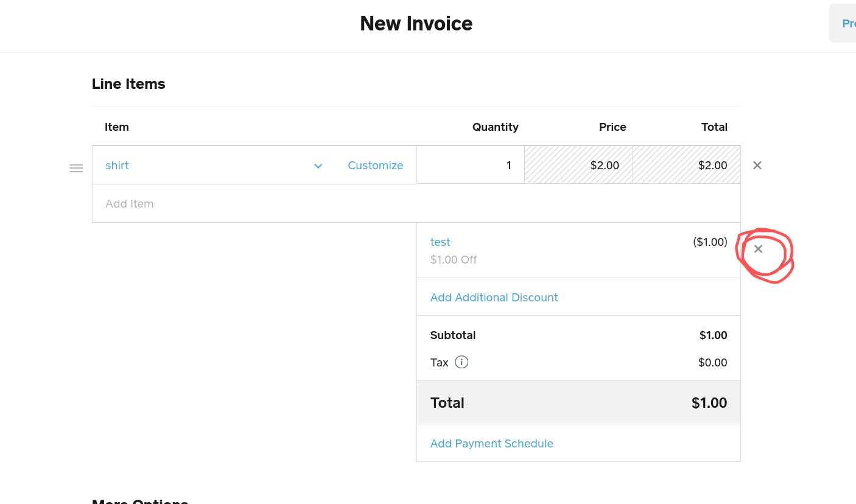Click the Subtotal amount

pos(713,335)
